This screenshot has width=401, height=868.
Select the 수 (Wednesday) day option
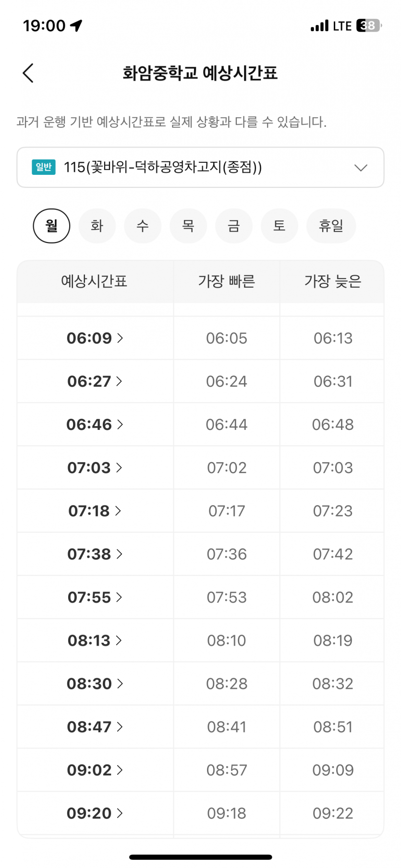143,226
